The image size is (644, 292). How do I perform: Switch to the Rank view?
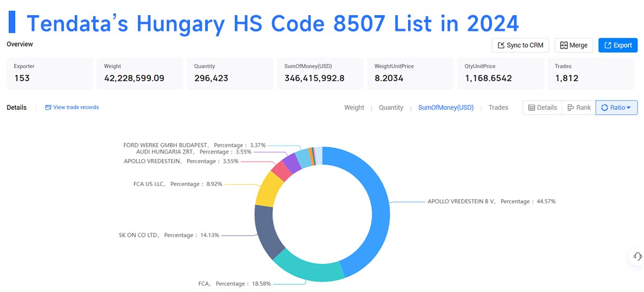coord(579,108)
